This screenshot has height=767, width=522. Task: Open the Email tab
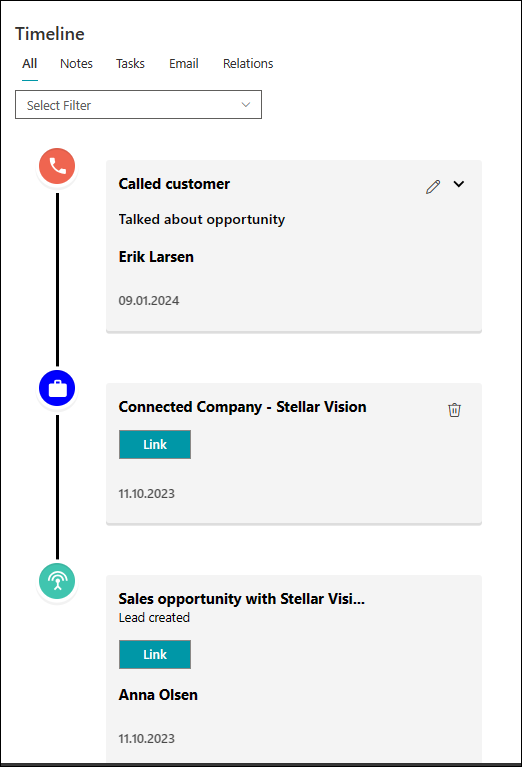tap(184, 64)
